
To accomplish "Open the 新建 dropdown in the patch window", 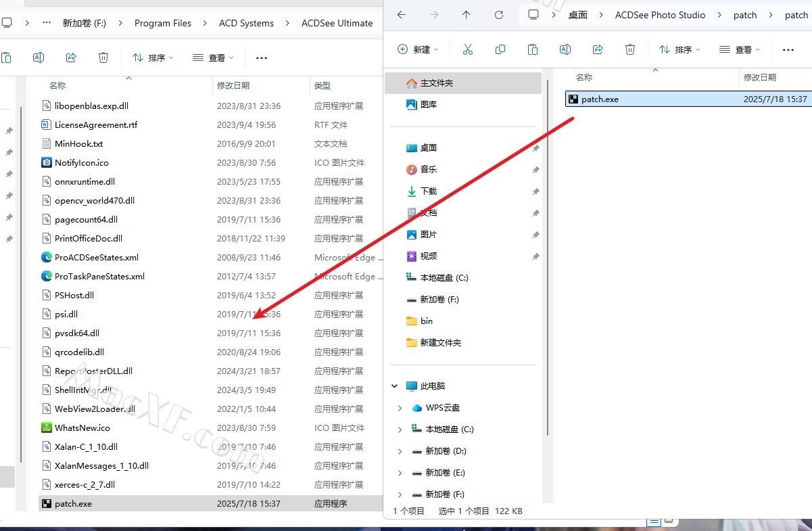I will click(418, 49).
